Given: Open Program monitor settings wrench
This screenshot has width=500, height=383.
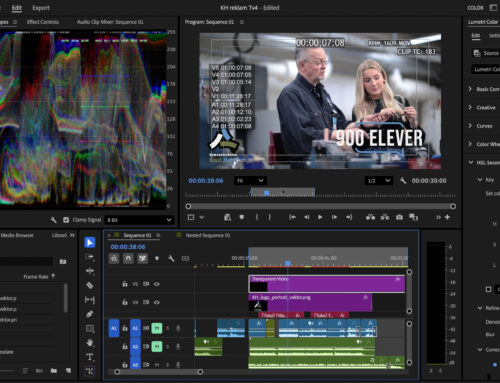Looking at the screenshot, I should 403,181.
